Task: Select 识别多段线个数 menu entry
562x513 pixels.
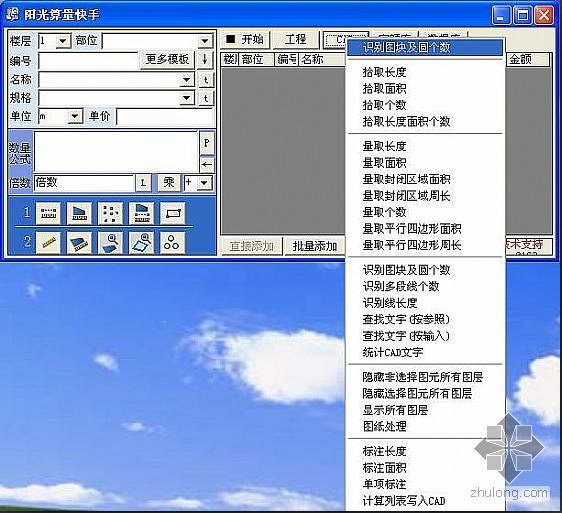Action: tap(425, 286)
